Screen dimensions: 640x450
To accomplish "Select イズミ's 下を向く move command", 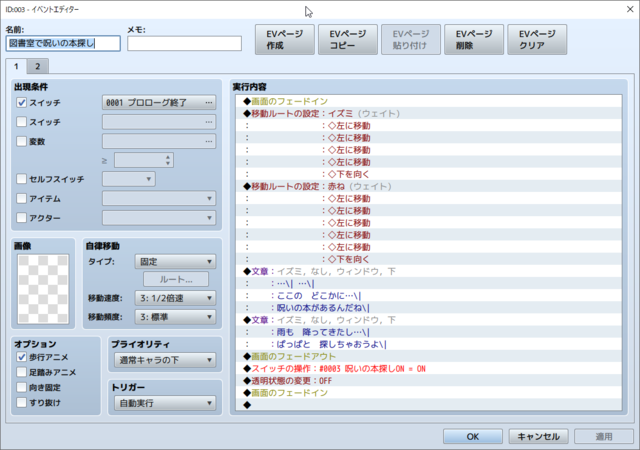I will [x=429, y=174].
